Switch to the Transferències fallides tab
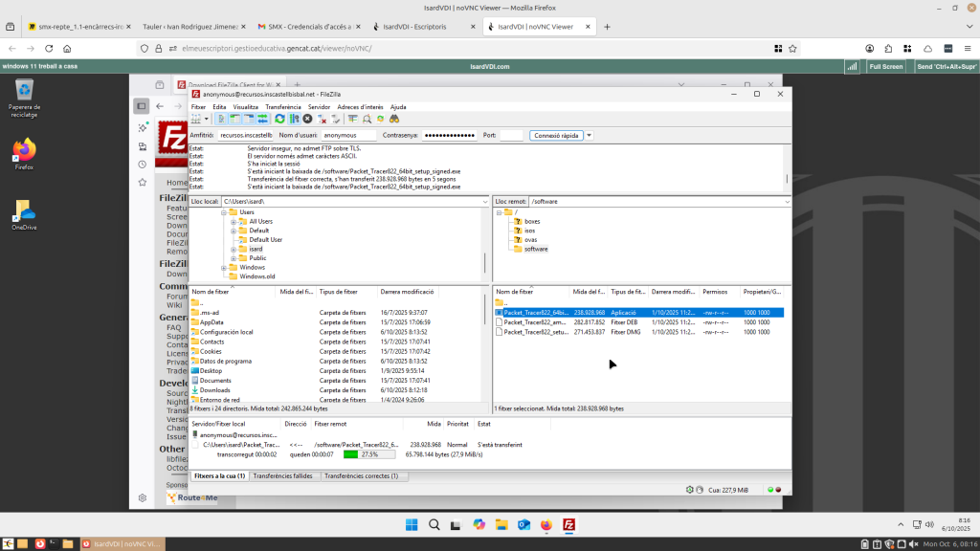980x551 pixels. [284, 475]
